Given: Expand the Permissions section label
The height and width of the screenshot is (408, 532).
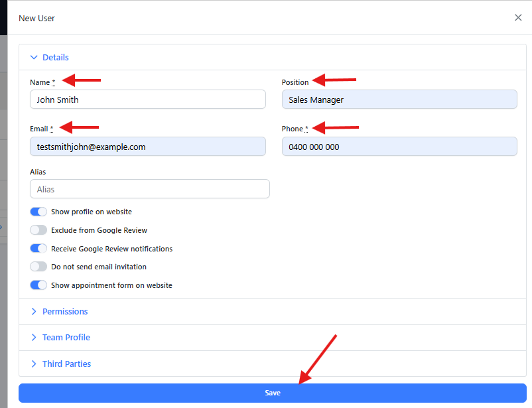Looking at the screenshot, I should [65, 312].
